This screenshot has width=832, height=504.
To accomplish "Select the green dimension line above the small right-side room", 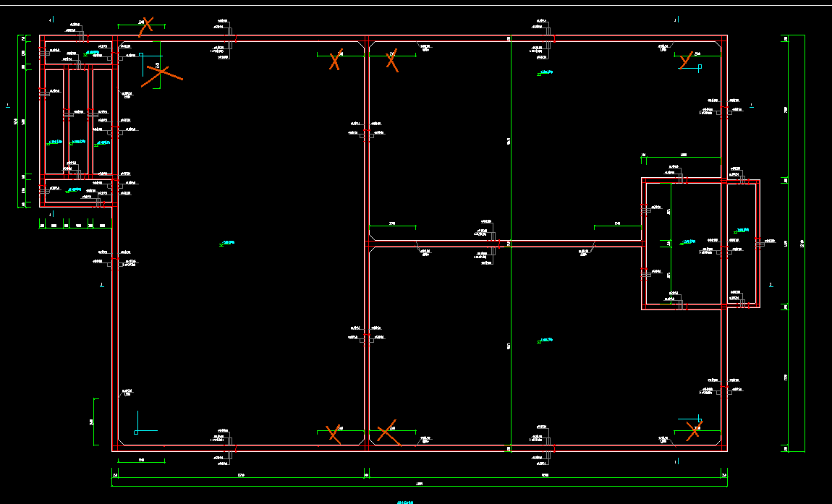I will [x=682, y=157].
